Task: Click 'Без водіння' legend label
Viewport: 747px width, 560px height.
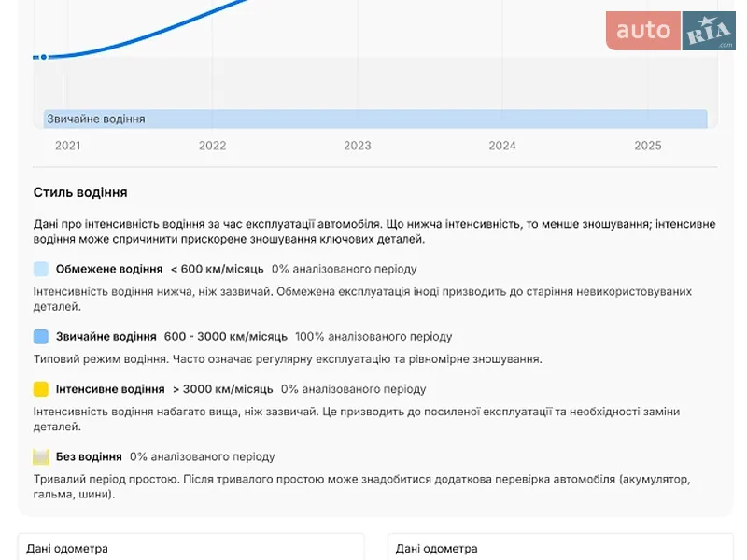Action: 89,456
